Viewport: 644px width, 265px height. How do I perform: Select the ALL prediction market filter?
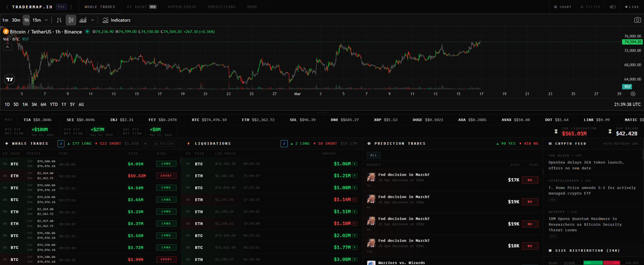coord(373,155)
